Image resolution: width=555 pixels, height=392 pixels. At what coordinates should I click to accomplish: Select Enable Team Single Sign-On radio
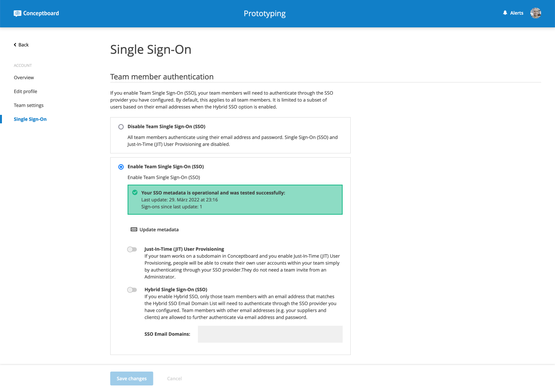tap(121, 167)
